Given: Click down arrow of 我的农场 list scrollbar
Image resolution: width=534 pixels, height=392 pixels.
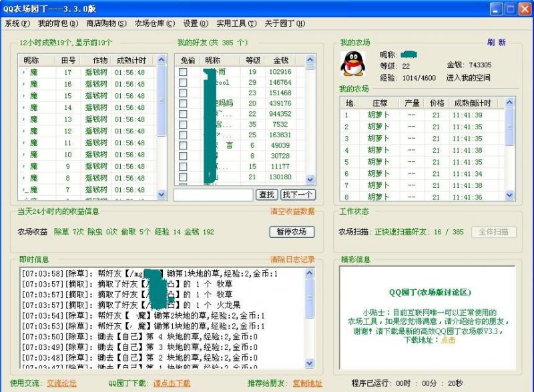Looking at the screenshot, I should point(509,195).
